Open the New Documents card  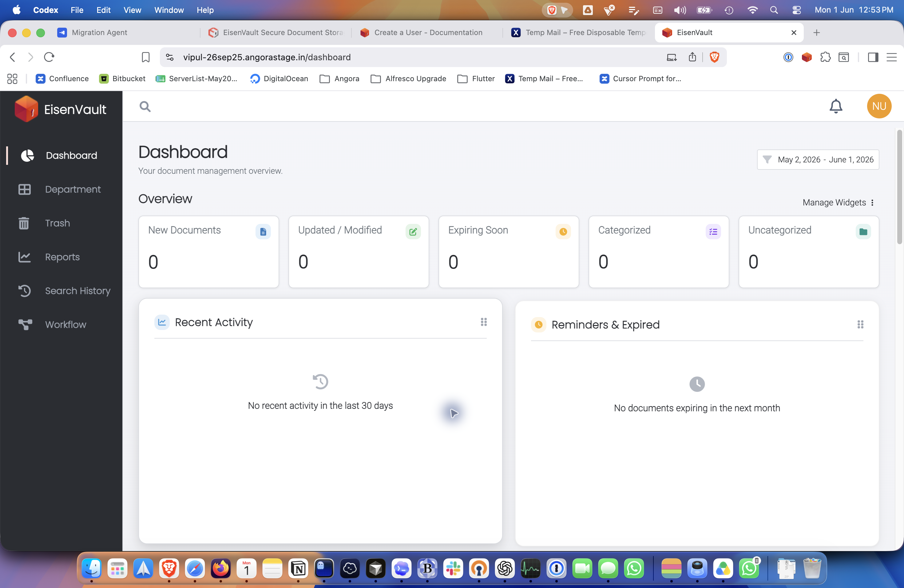pyautogui.click(x=208, y=252)
